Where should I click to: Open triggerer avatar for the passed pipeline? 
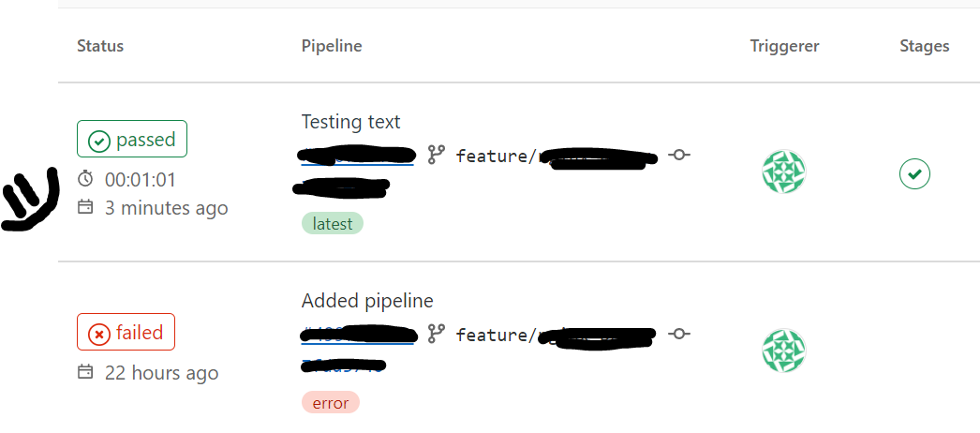[x=784, y=172]
